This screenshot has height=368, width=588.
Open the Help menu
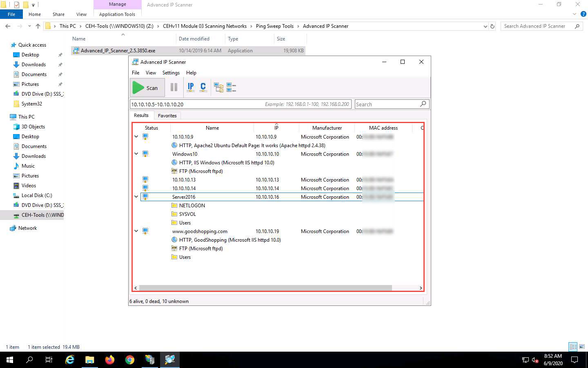point(191,73)
